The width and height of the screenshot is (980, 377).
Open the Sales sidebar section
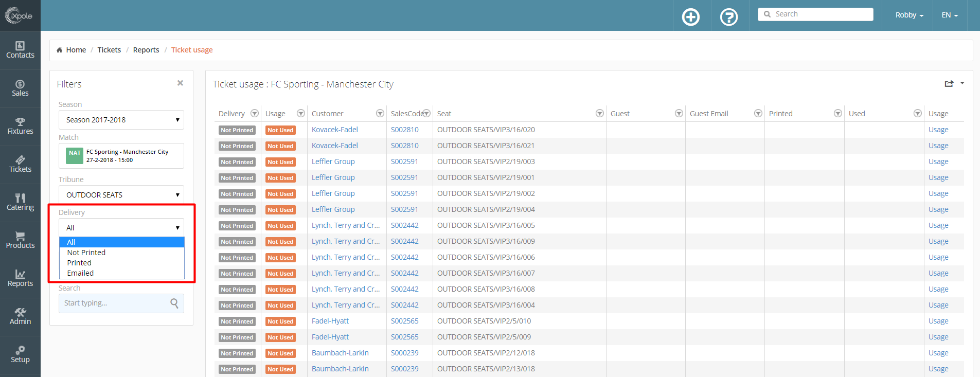click(20, 88)
